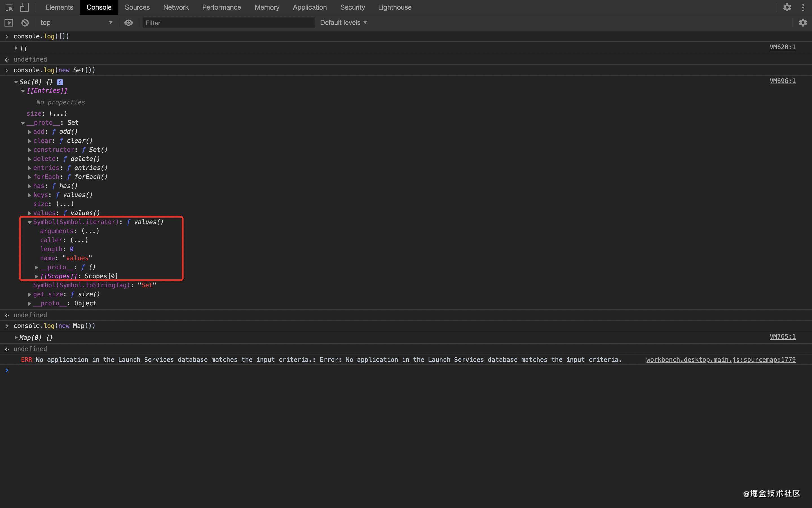Screen dimensions: 812x508
Task: Open DevTools settings gear in tab bar
Action: pyautogui.click(x=787, y=7)
